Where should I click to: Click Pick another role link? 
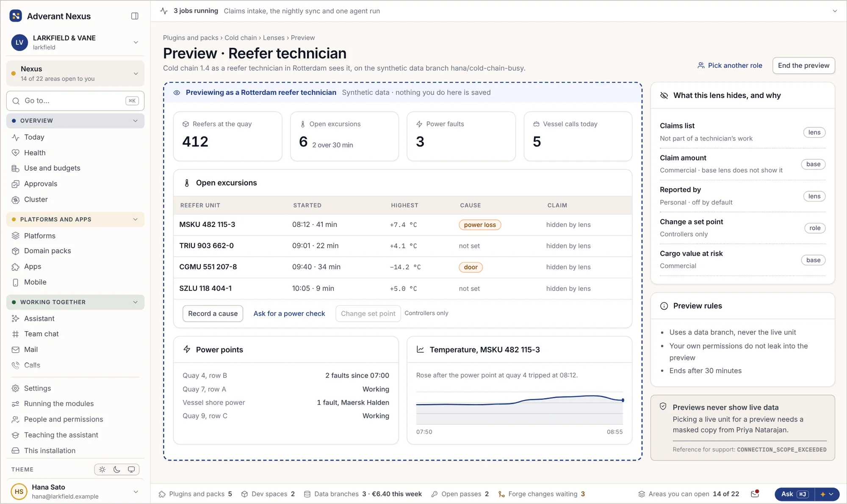pos(730,66)
